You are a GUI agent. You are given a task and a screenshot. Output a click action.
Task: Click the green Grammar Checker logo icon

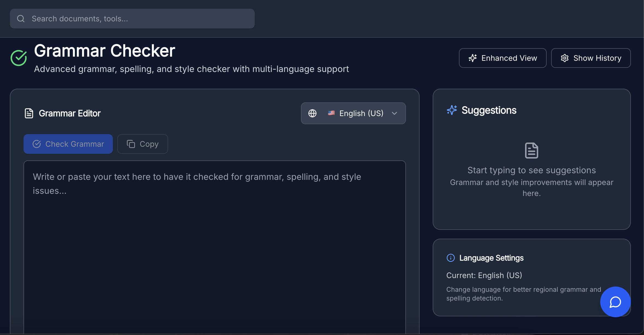(18, 57)
